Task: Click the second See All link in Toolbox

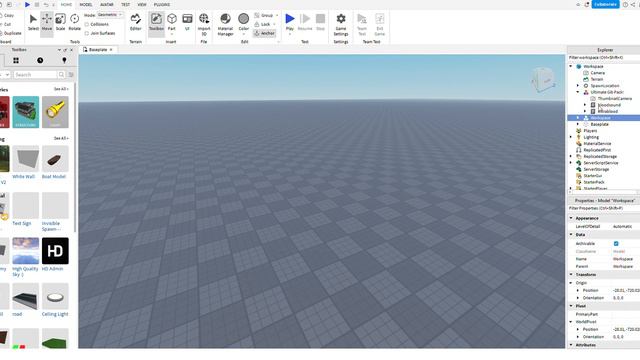Action: click(x=61, y=138)
